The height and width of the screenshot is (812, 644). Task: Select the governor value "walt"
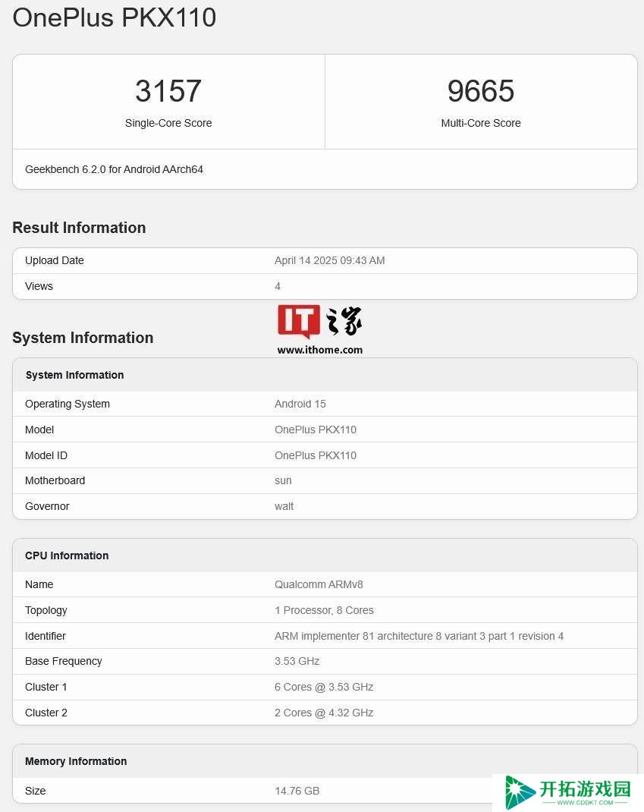coord(284,506)
